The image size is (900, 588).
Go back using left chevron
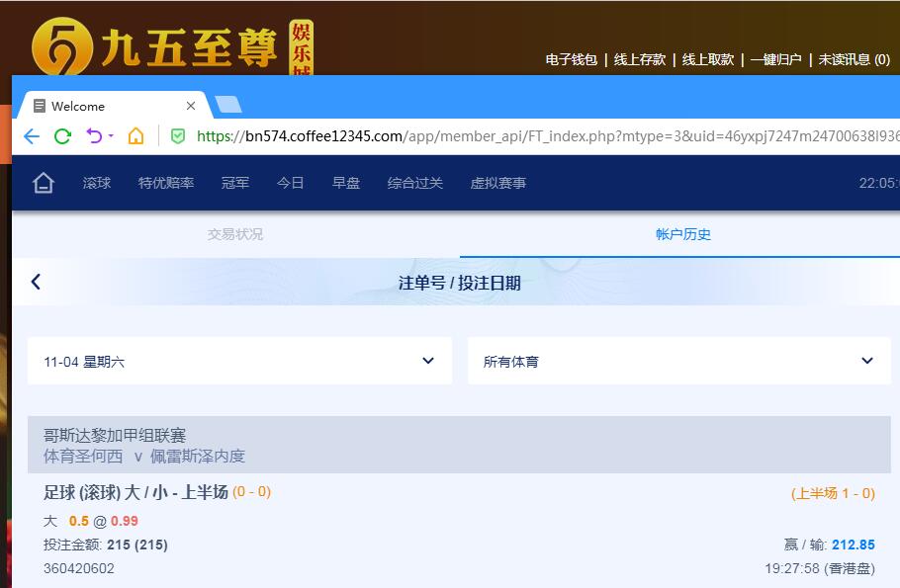[36, 282]
